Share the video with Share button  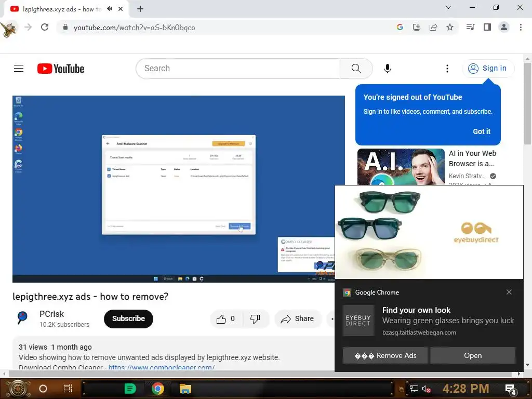(298, 318)
